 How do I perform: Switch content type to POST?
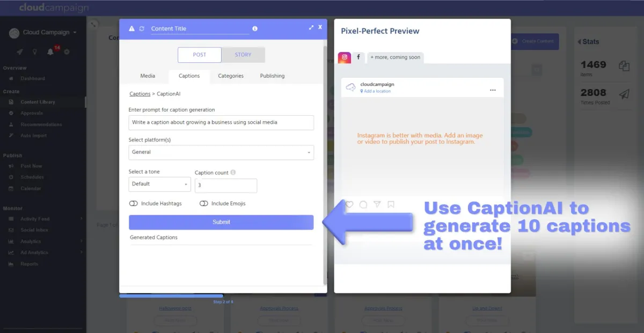click(x=200, y=55)
